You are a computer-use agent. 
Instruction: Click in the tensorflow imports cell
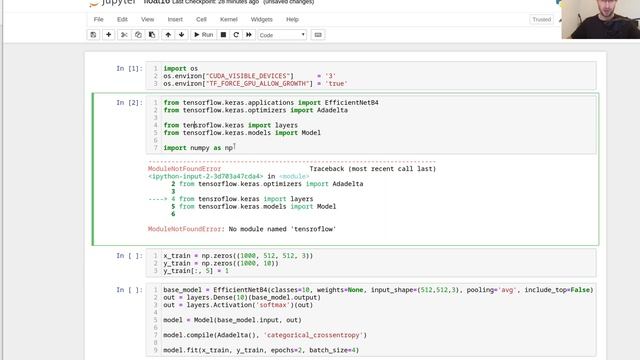[x=371, y=125]
